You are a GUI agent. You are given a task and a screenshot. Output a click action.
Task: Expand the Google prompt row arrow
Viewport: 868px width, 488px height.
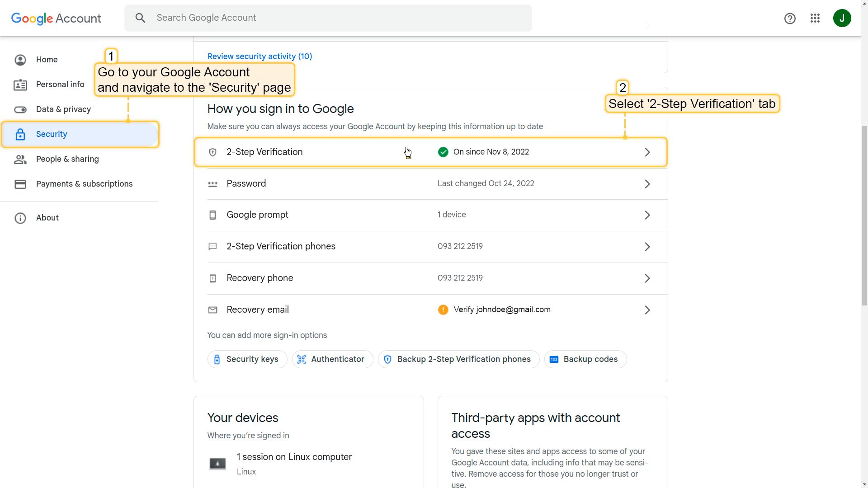[647, 215]
